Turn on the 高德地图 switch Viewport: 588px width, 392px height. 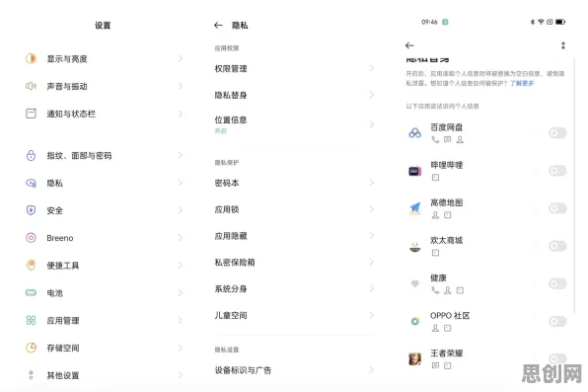[557, 208]
